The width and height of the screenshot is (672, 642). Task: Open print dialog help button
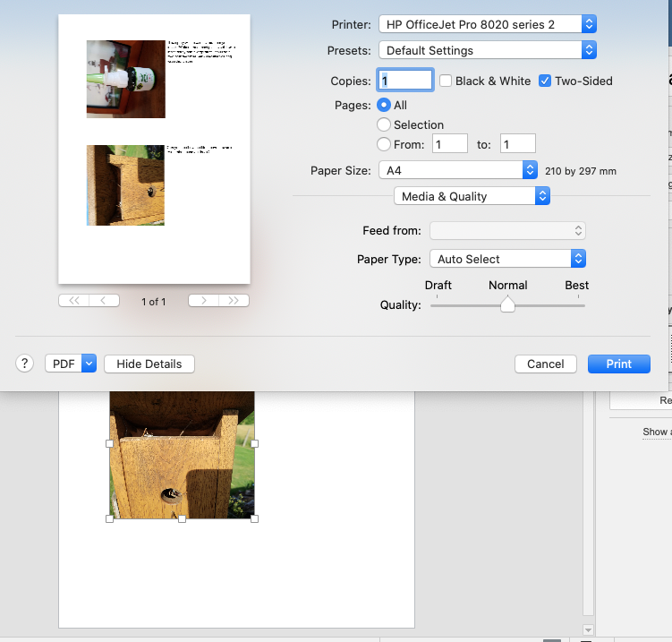coord(24,364)
